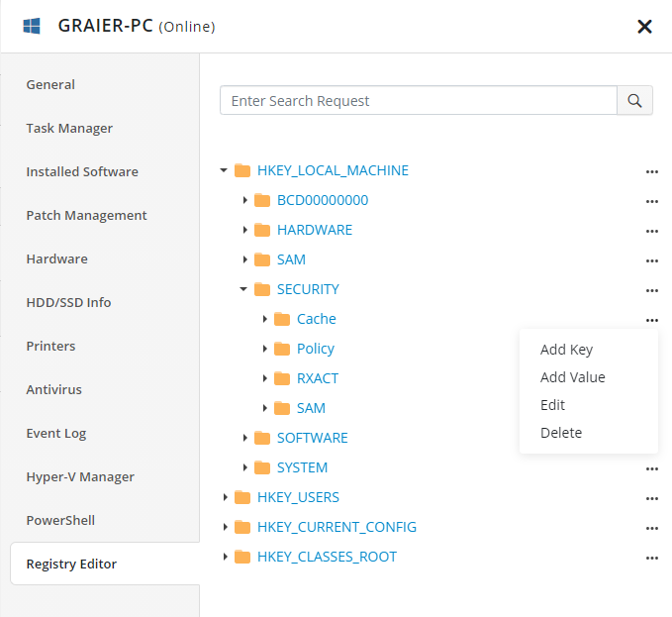This screenshot has height=617, width=672.
Task: Choose Add Key from context menu
Action: [x=566, y=350]
